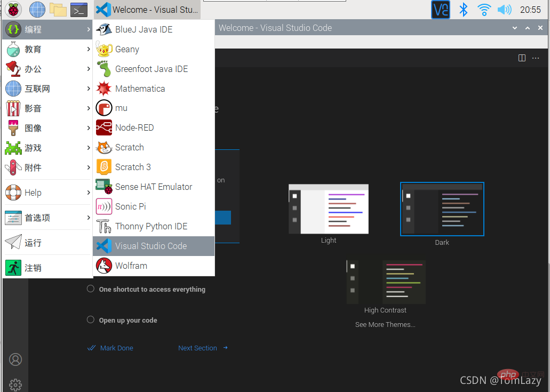550x392 pixels.
Task: Toggle the split editor layout icon
Action: point(522,58)
